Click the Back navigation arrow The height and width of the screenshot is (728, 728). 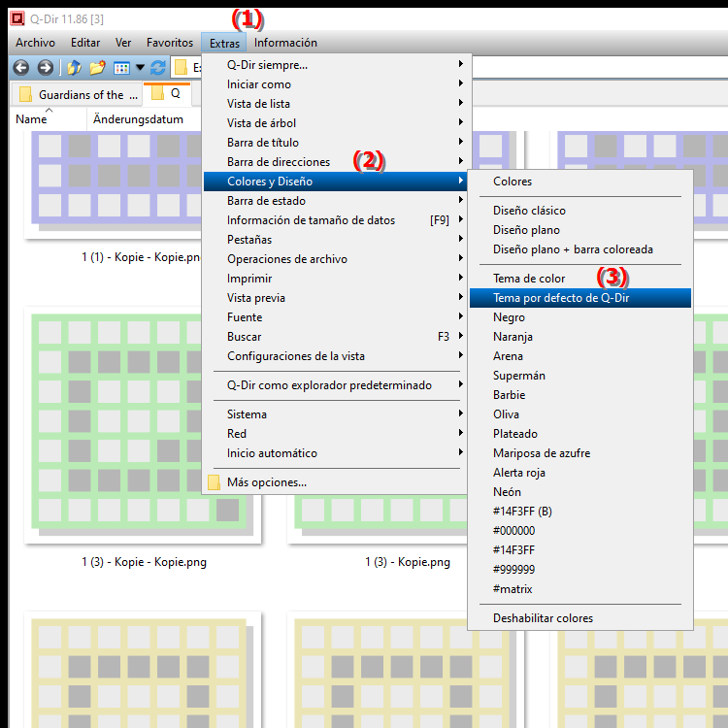(21, 68)
